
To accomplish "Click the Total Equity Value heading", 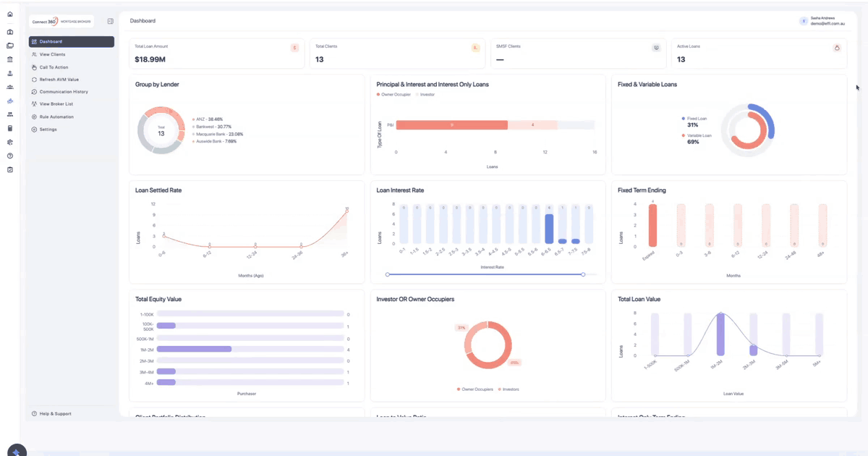I will [158, 299].
